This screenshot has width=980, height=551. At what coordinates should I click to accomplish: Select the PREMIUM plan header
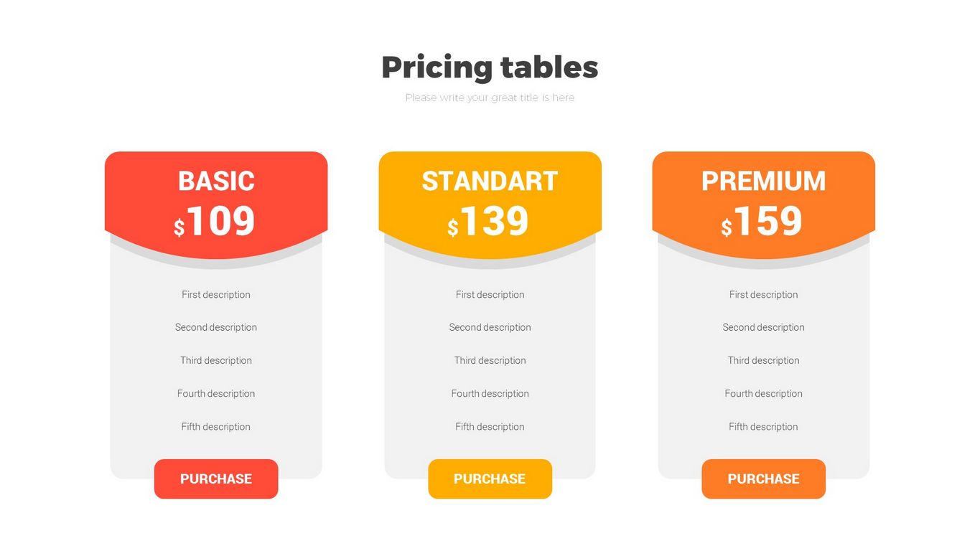763,181
